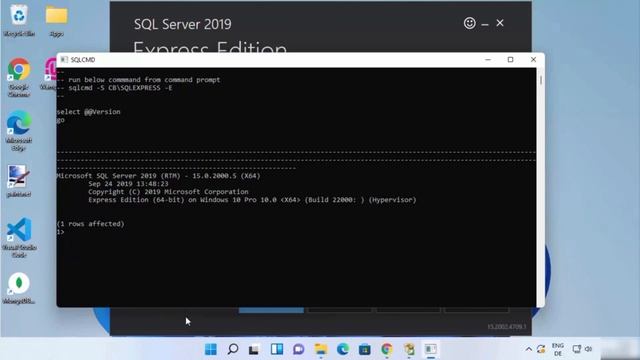
Task: Expand the hidden system tray icons chevron
Action: tap(529, 349)
